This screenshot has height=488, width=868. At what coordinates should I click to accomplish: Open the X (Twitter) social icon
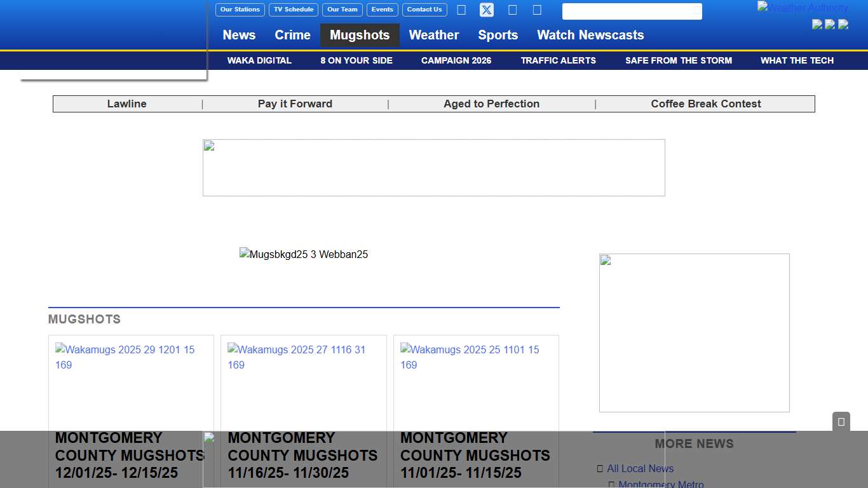pos(487,10)
